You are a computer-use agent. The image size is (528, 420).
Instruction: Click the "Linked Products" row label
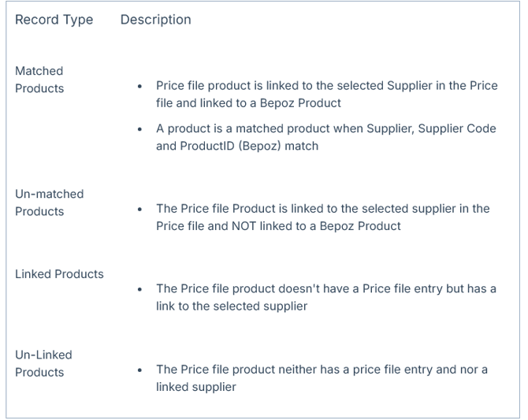pyautogui.click(x=59, y=274)
